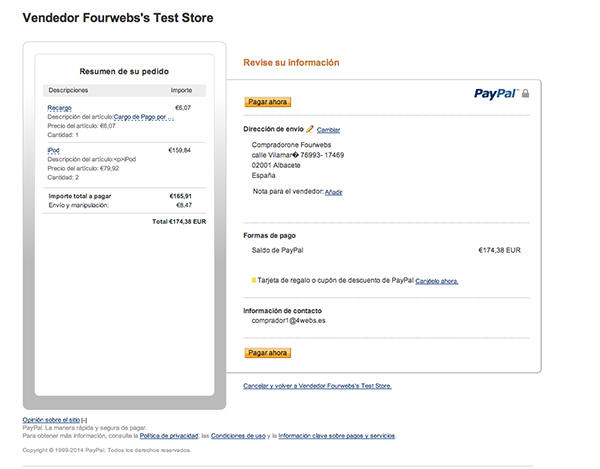Click Precio del artículo: €79,92

pos(83,168)
